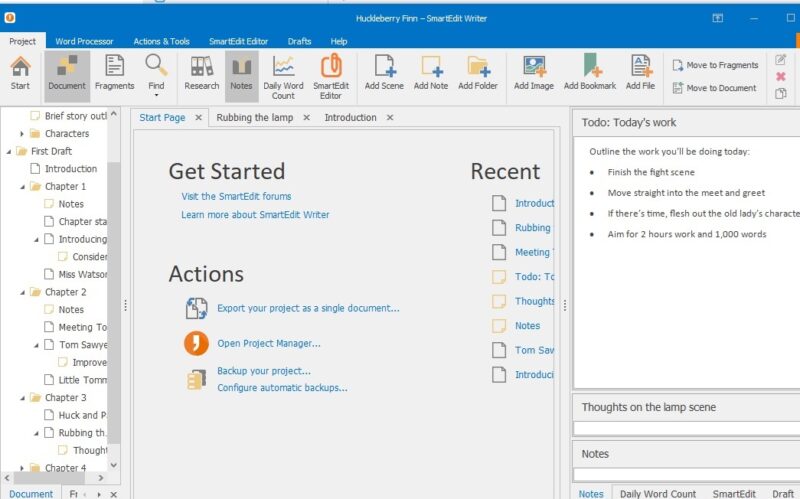Open Learn more about SmartEdit Writer link
This screenshot has height=499, width=800.
point(255,215)
